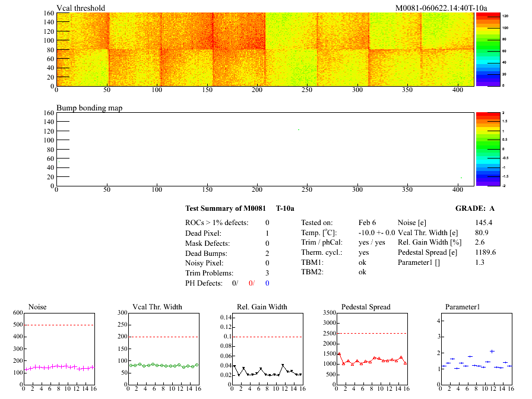Click the Bump bonding map color scale

tap(484, 148)
